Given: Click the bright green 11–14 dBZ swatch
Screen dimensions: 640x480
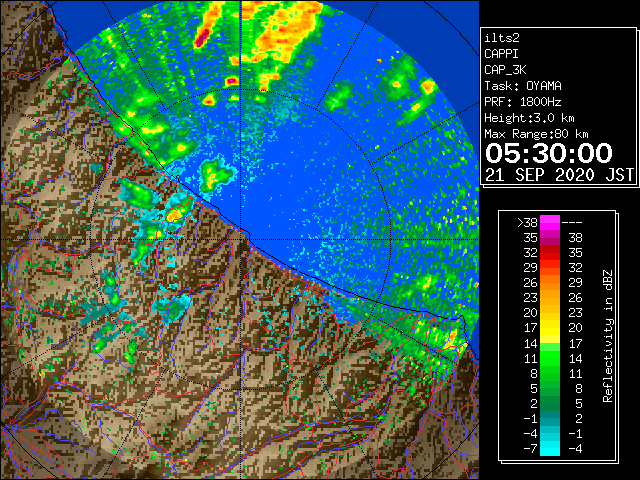Looking at the screenshot, I should (549, 358).
